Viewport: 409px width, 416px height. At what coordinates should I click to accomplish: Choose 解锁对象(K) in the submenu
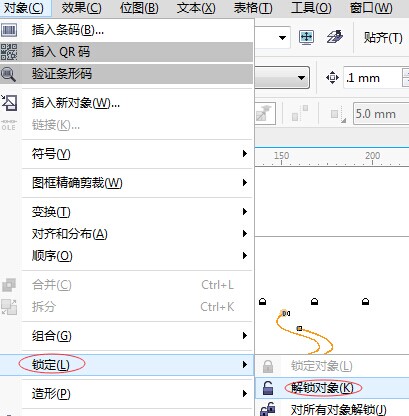click(332, 388)
